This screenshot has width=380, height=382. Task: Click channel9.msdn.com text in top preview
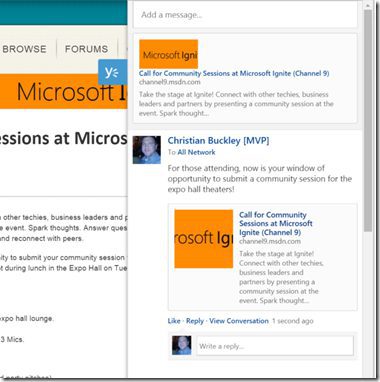[x=170, y=82]
